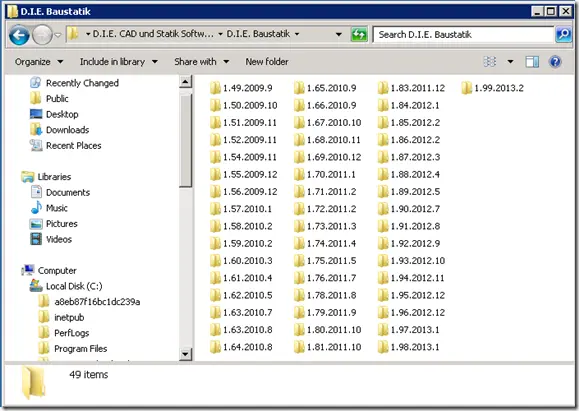The height and width of the screenshot is (411, 579).
Task: Select the Program Files folder in tree
Action: 73,349
